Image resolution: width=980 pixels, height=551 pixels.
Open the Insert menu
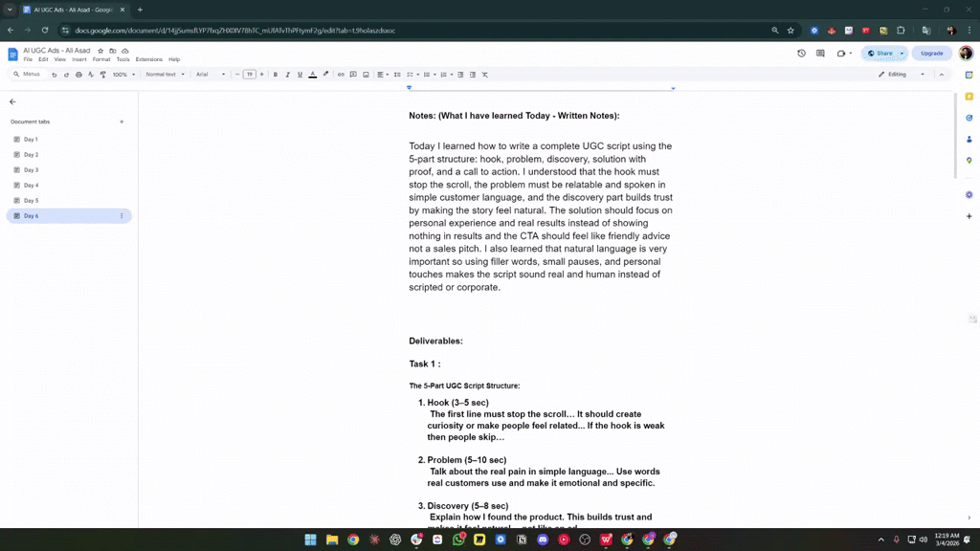pos(79,59)
